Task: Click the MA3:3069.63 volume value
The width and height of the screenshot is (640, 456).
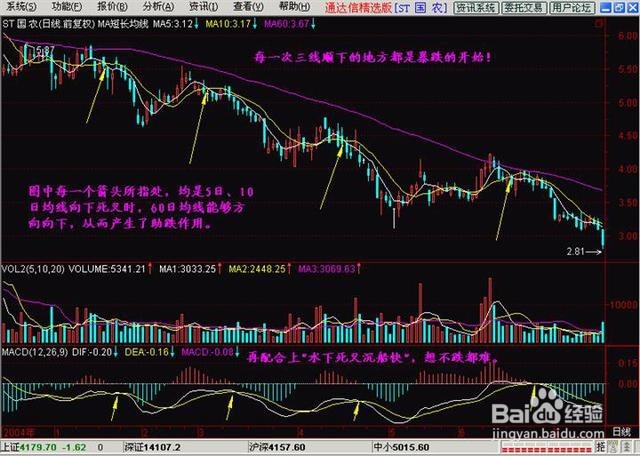Action: [327, 269]
